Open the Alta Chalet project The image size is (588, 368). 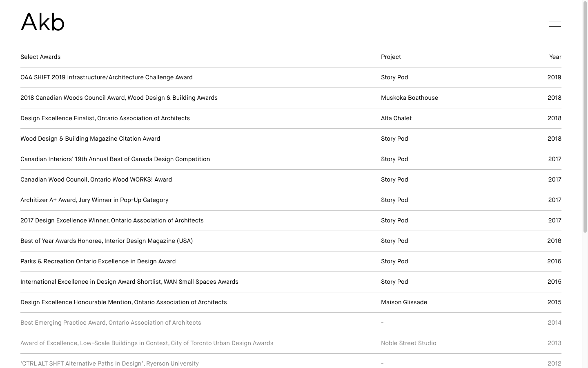coord(396,118)
